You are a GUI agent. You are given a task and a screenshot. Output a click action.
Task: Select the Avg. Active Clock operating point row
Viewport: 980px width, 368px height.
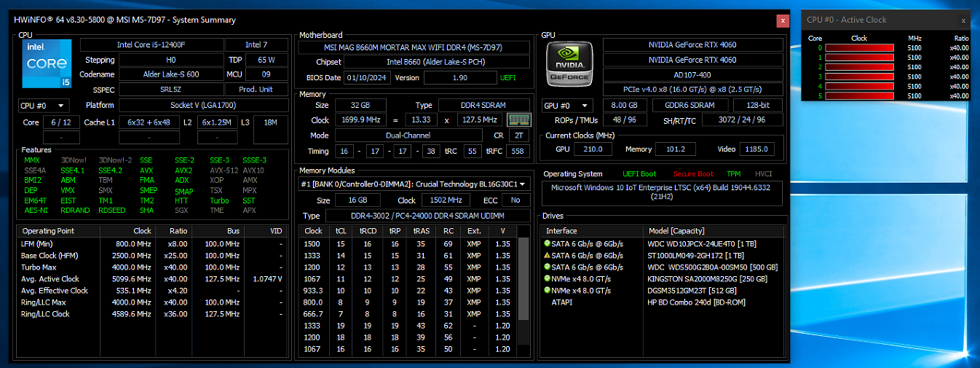pyautogui.click(x=152, y=278)
